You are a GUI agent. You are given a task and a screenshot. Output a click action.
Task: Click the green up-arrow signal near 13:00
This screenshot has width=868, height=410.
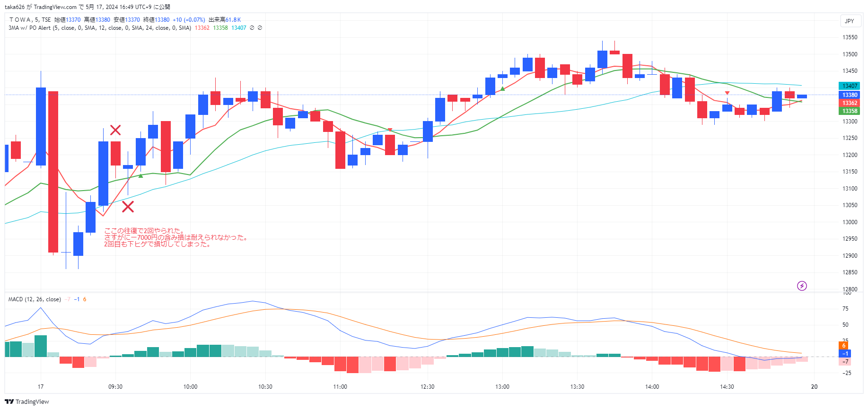502,88
